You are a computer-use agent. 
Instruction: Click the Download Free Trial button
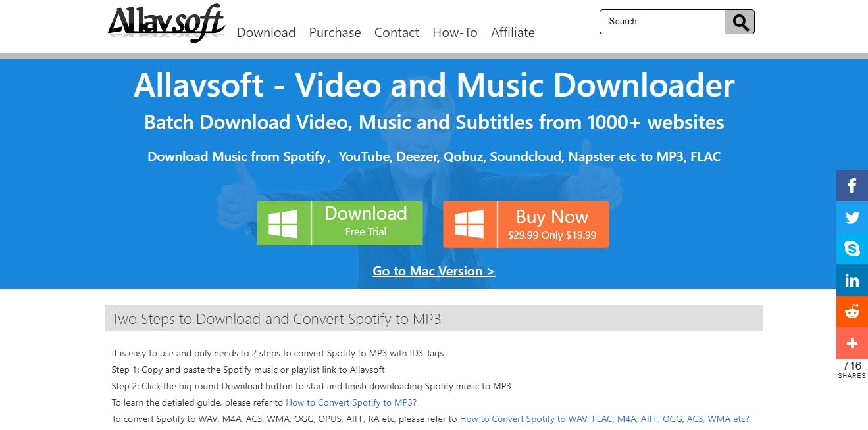tap(340, 223)
